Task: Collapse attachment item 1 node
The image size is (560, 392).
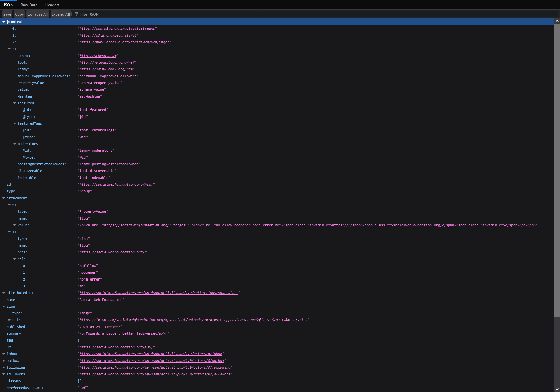Action: point(9,232)
